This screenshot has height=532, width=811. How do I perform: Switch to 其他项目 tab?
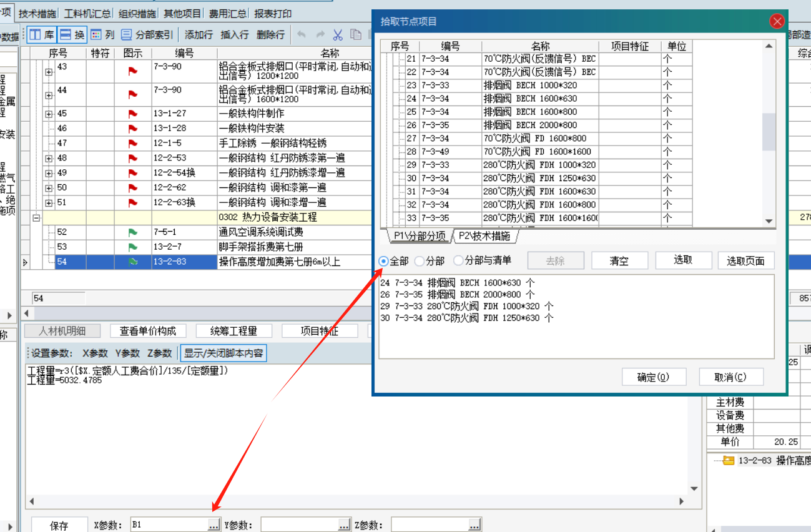point(182,13)
